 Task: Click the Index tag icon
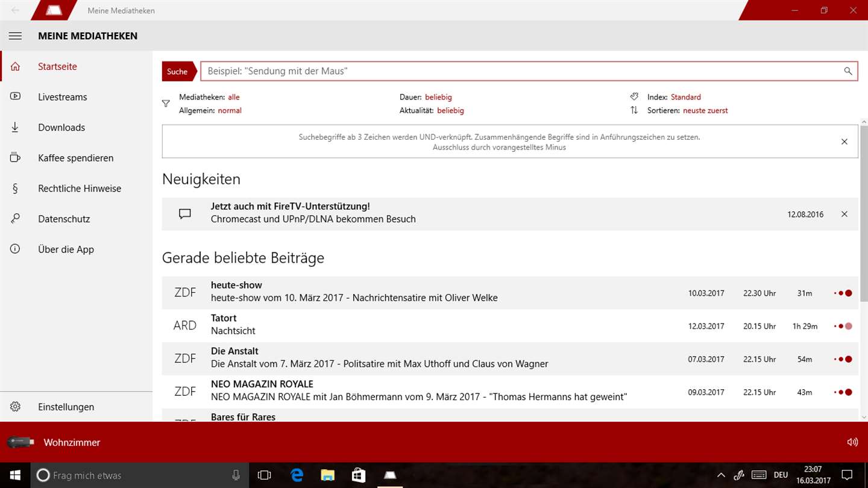pos(634,96)
